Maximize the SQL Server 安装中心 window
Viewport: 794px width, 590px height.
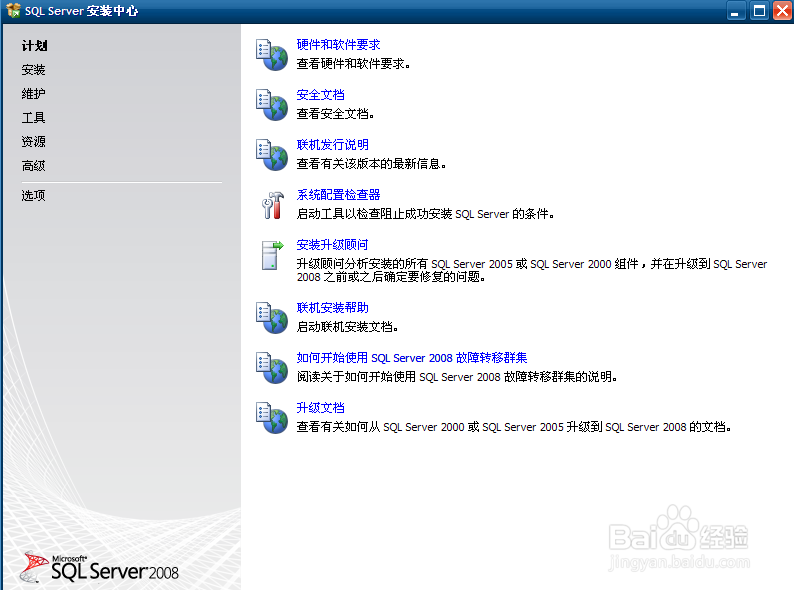click(x=759, y=11)
